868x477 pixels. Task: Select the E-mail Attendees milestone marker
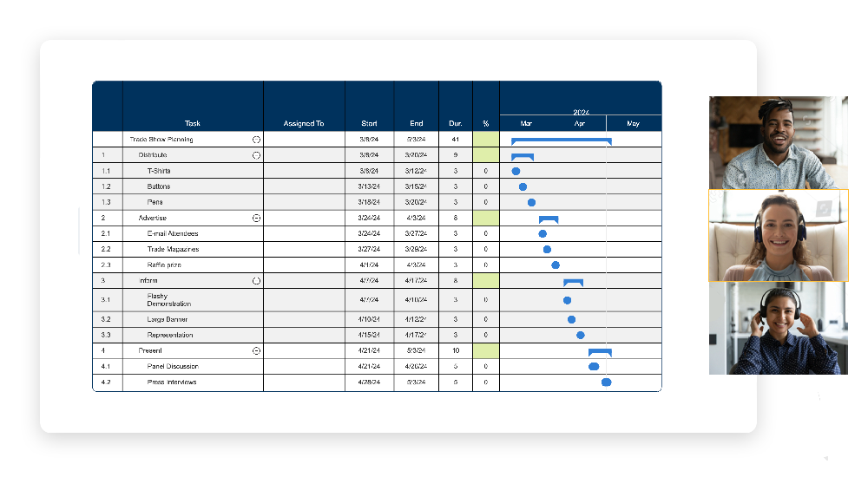[x=542, y=234]
